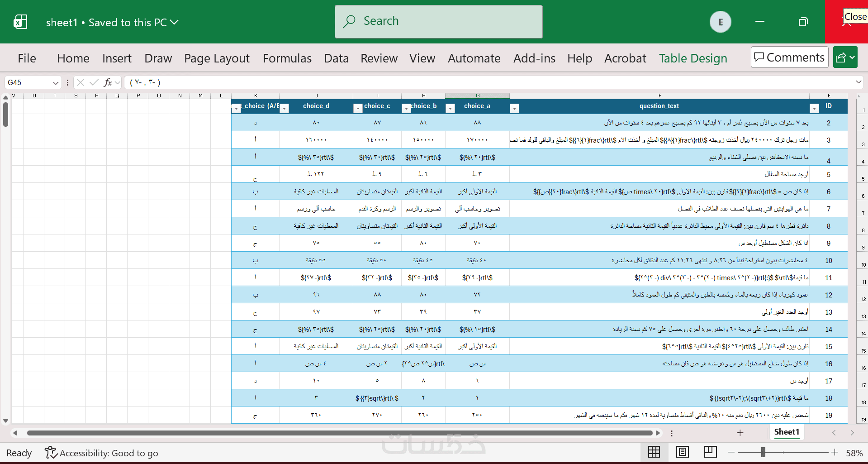The height and width of the screenshot is (464, 868).
Task: Click the zoom slider handle
Action: click(763, 452)
